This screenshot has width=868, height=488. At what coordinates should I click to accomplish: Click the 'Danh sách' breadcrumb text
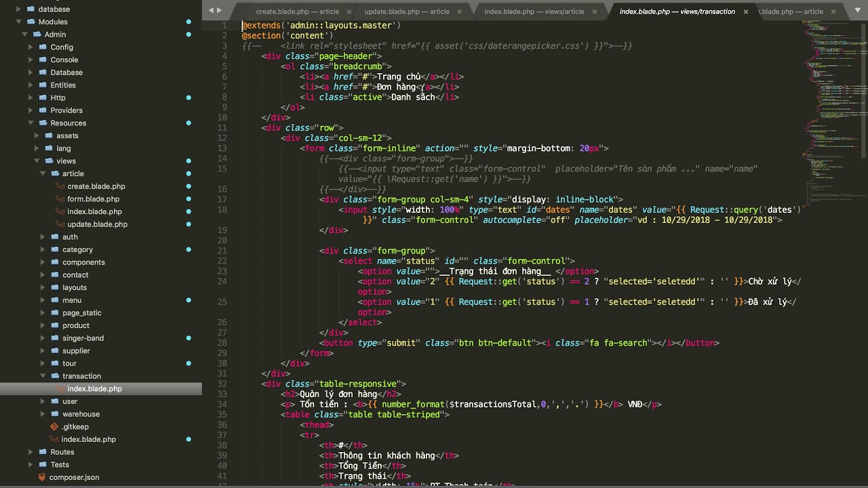413,98
